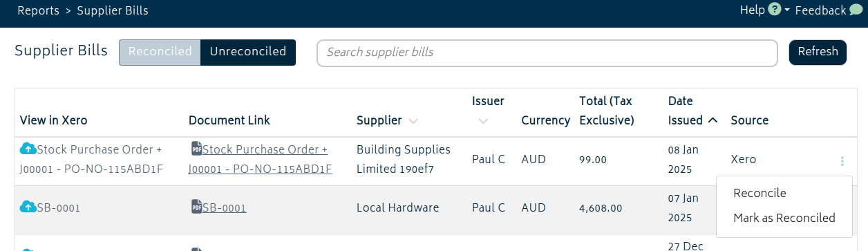Viewport: 868px width, 251px height.
Task: Switch to the Unreconciled tab
Action: click(x=248, y=52)
